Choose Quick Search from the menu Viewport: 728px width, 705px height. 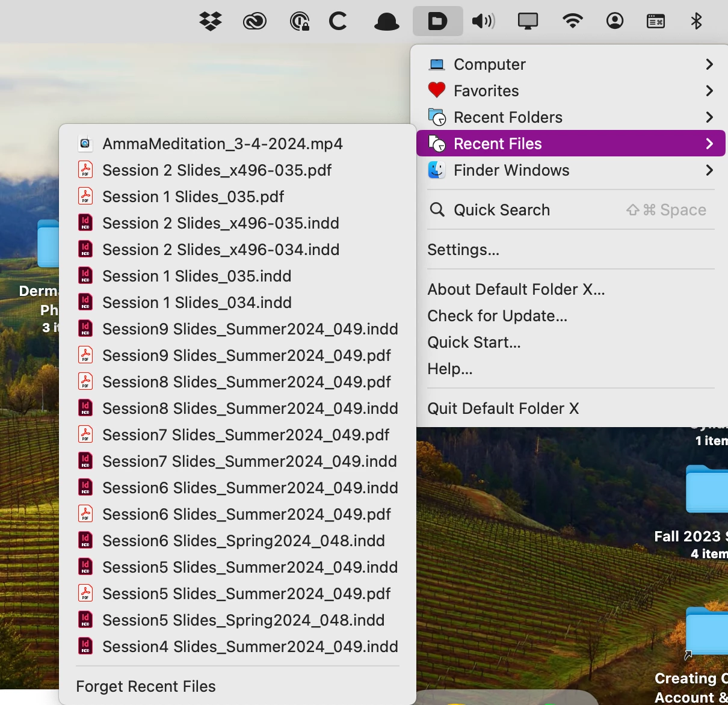coord(570,210)
